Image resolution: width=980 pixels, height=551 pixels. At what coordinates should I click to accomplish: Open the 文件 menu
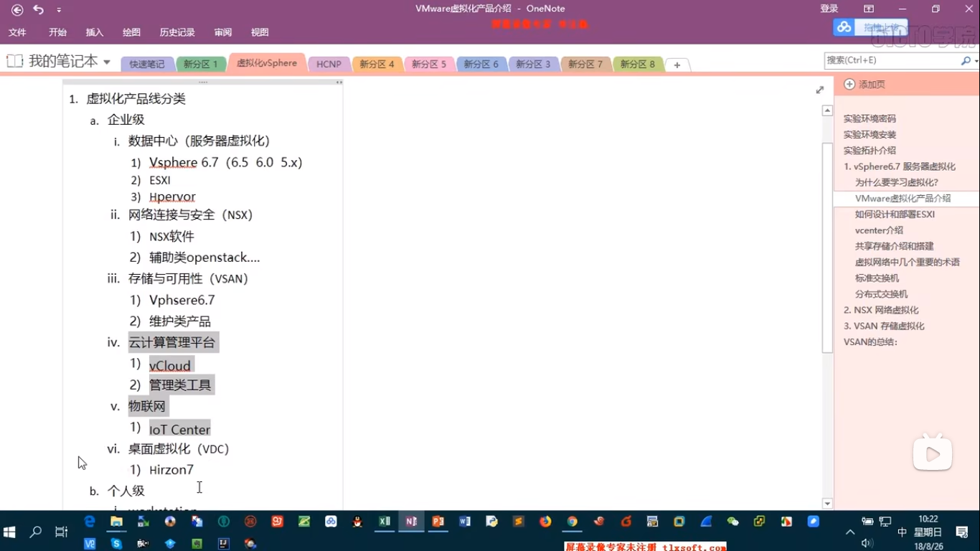17,32
